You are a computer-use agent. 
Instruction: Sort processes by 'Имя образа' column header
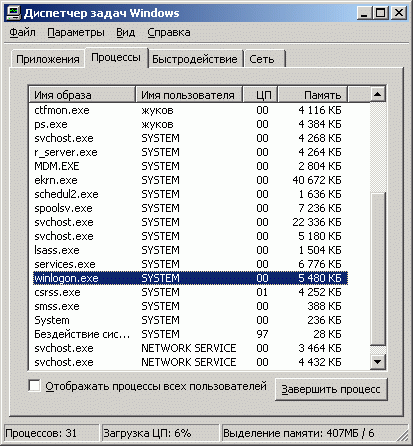(x=82, y=95)
